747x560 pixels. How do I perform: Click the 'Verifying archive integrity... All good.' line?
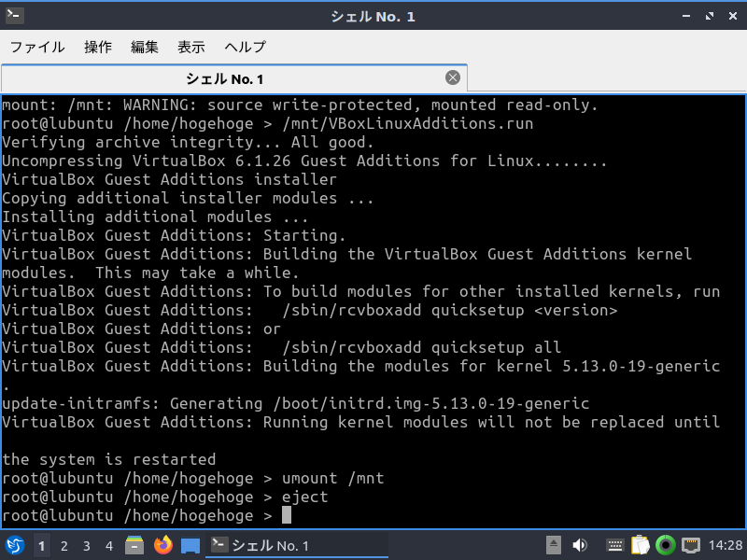[x=188, y=142]
